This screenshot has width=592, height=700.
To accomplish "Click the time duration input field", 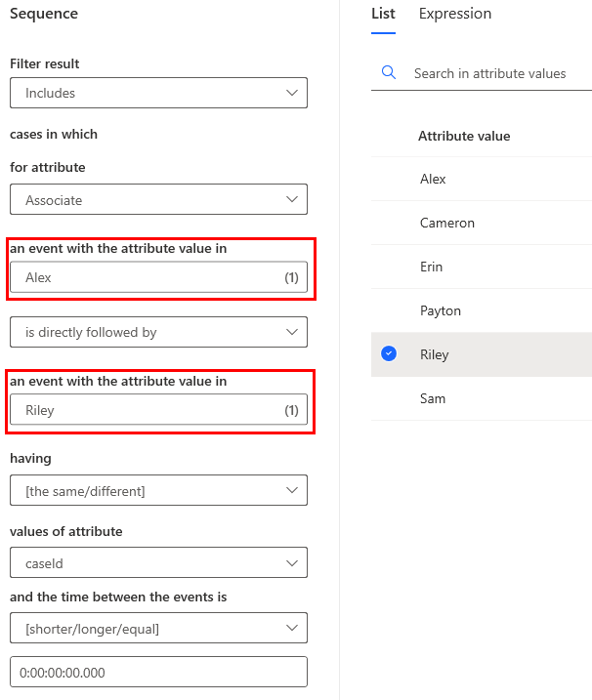I will (158, 672).
